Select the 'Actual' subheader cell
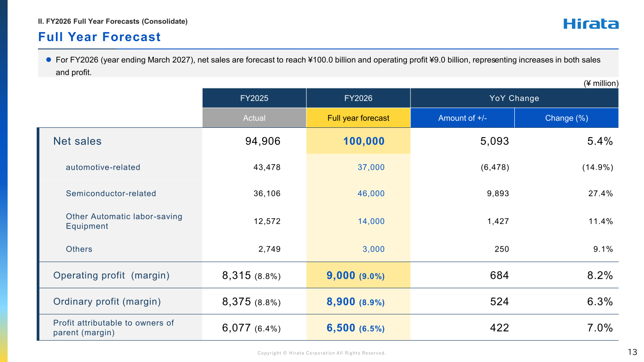 coord(254,118)
